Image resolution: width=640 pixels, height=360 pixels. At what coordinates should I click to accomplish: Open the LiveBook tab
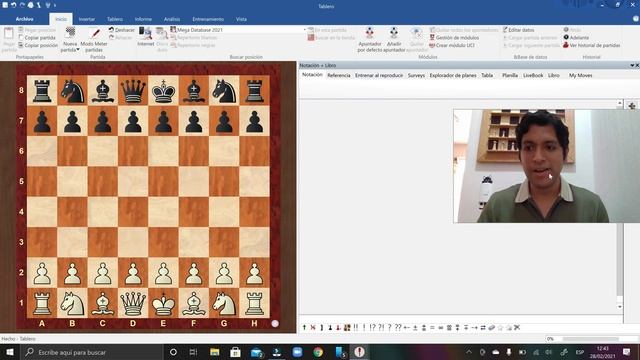[x=533, y=76]
